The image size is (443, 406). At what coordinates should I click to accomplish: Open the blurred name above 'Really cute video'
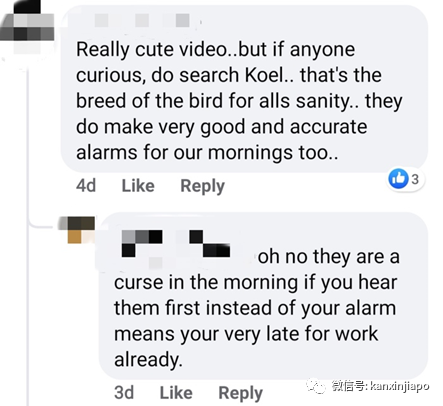(x=142, y=20)
